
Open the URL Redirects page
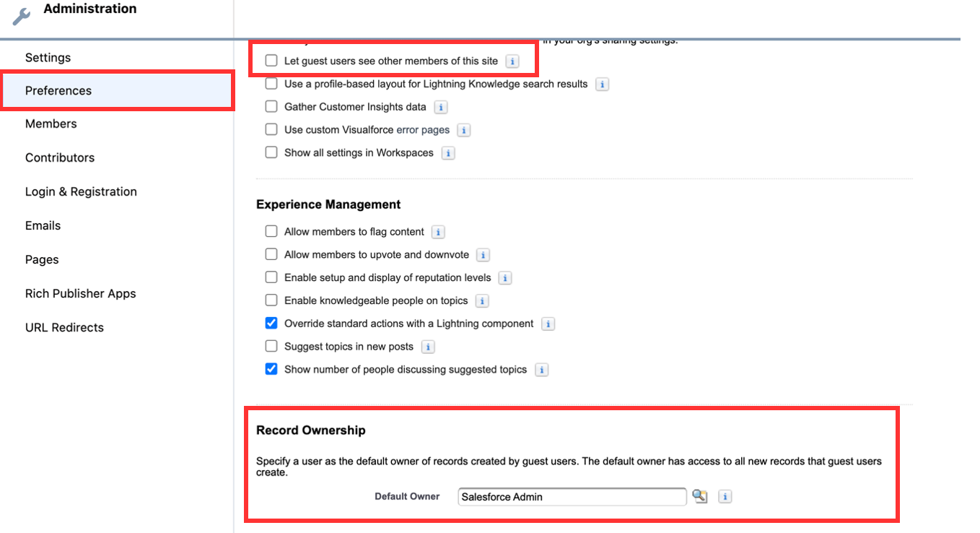64,327
